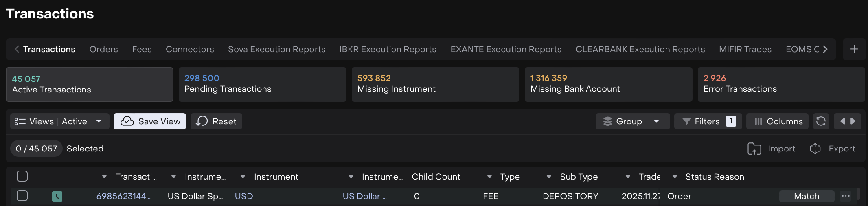Toggle the select-all header checkbox
Screen dimensions: 868x206
coord(22,176)
